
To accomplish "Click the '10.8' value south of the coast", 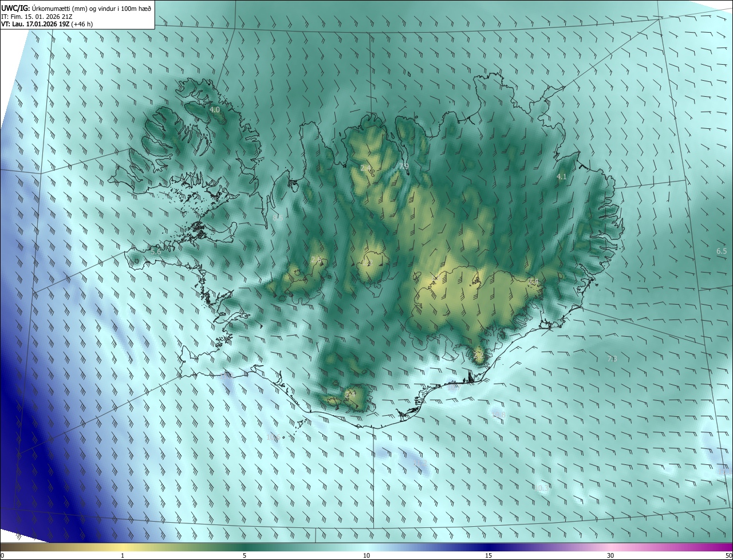I will (x=499, y=415).
